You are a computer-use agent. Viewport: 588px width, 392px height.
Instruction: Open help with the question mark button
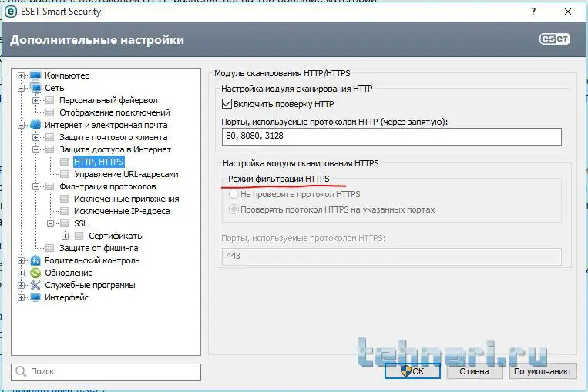(x=533, y=12)
